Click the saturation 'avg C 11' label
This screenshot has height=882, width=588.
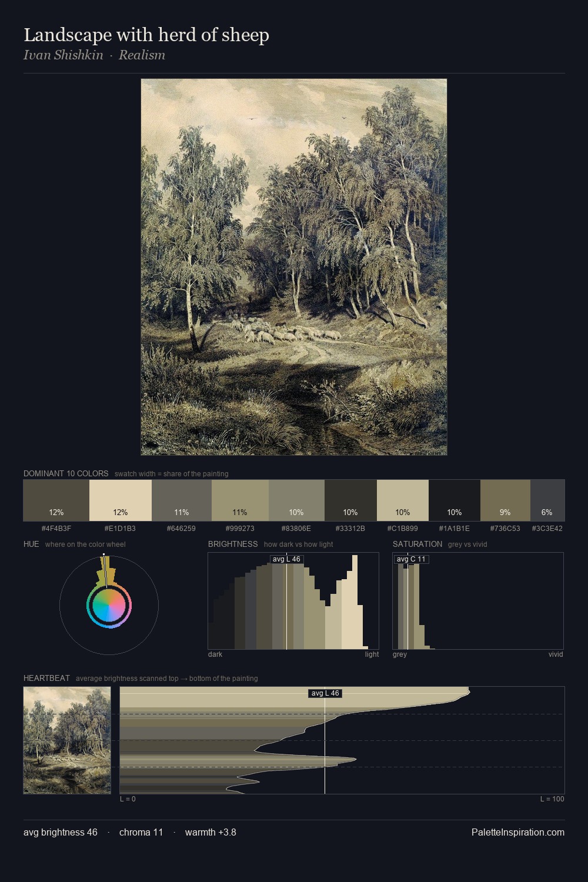(411, 559)
